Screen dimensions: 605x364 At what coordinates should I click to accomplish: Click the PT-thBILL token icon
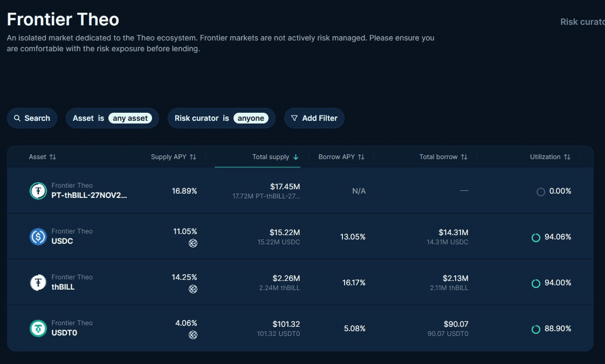[38, 191]
